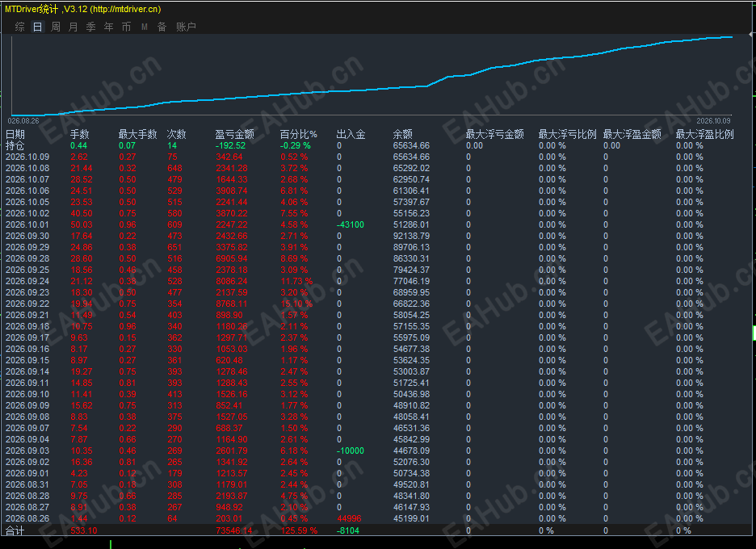This screenshot has width=756, height=549.
Task: Click the chart end date 2026.10.09
Action: 713,121
